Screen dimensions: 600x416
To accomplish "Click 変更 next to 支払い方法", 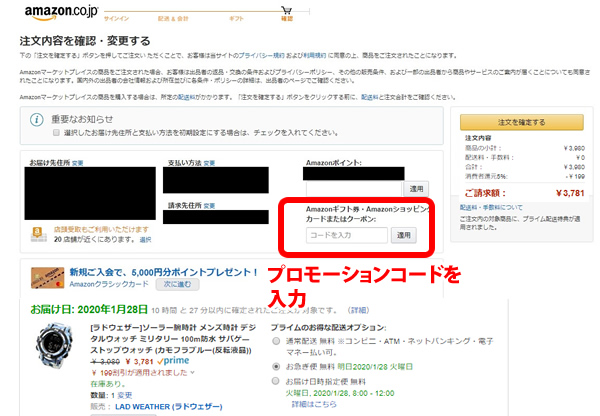I will (x=209, y=163).
